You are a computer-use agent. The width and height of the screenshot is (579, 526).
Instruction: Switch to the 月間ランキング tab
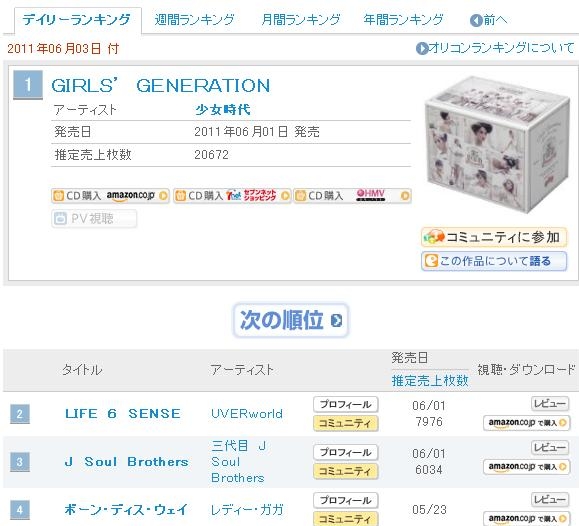coord(300,20)
